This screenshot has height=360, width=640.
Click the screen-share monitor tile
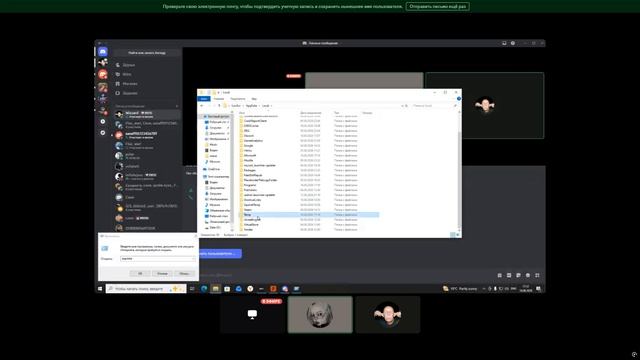tap(252, 314)
